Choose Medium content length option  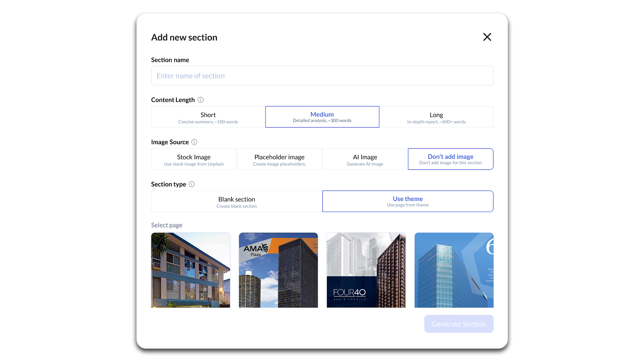(322, 117)
